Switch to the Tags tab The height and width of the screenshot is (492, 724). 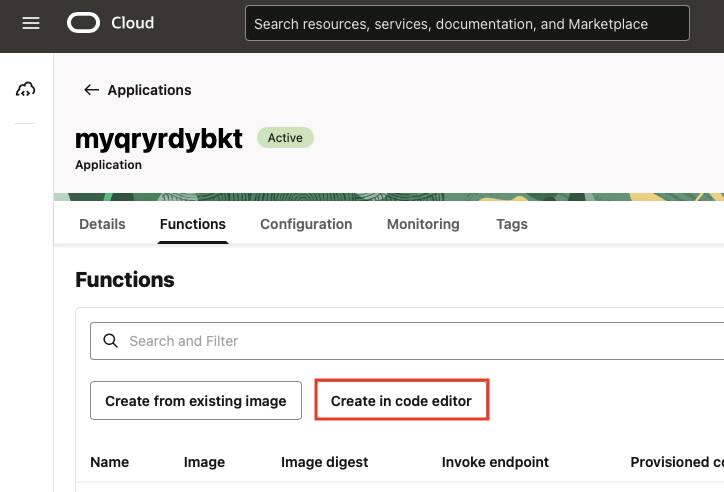pos(512,224)
